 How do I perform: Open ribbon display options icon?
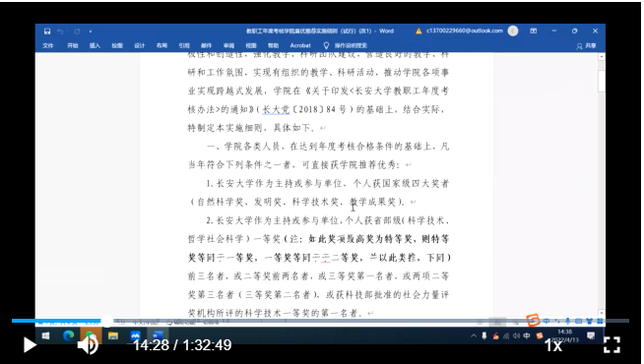(x=533, y=30)
